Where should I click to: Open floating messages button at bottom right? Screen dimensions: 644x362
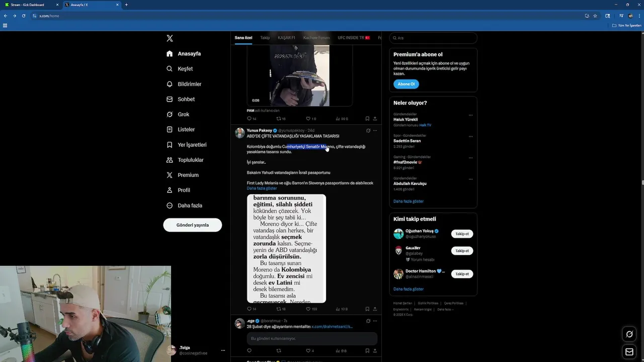click(629, 352)
